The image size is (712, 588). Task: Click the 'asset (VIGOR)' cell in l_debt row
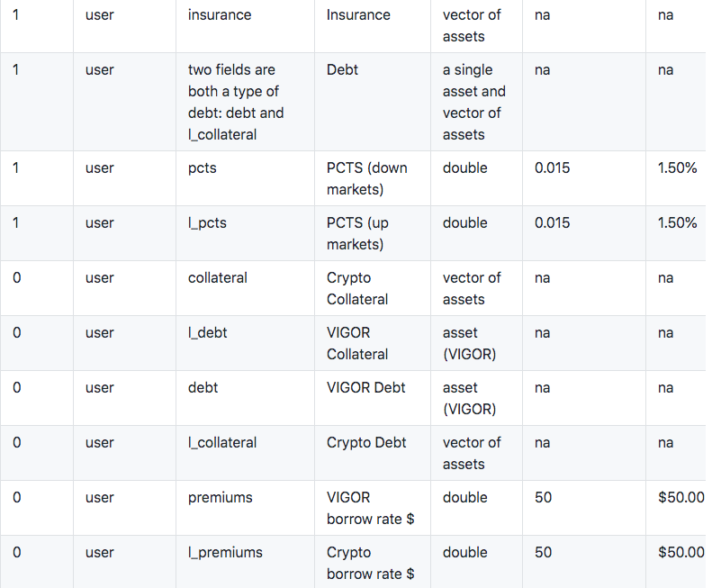[469, 343]
